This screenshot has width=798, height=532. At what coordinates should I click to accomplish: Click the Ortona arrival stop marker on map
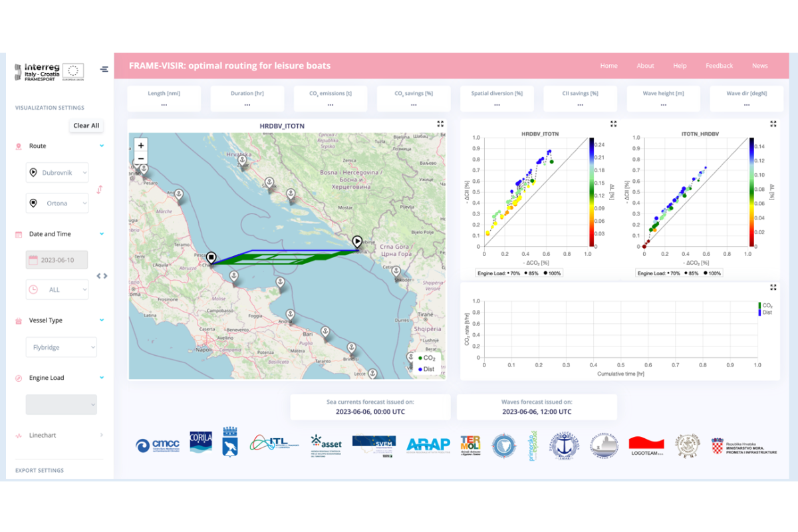point(211,257)
